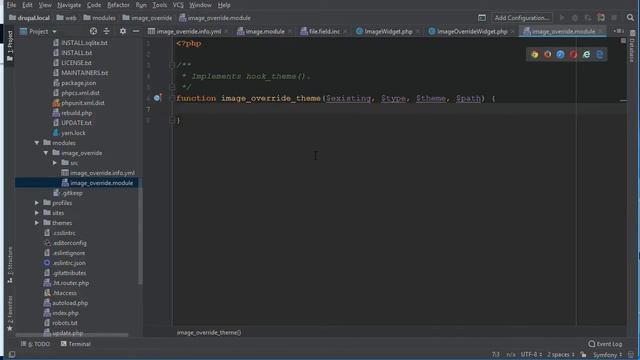Click Collapse All icon in Project panel
This screenshot has width=640, height=360.
(x=107, y=31)
